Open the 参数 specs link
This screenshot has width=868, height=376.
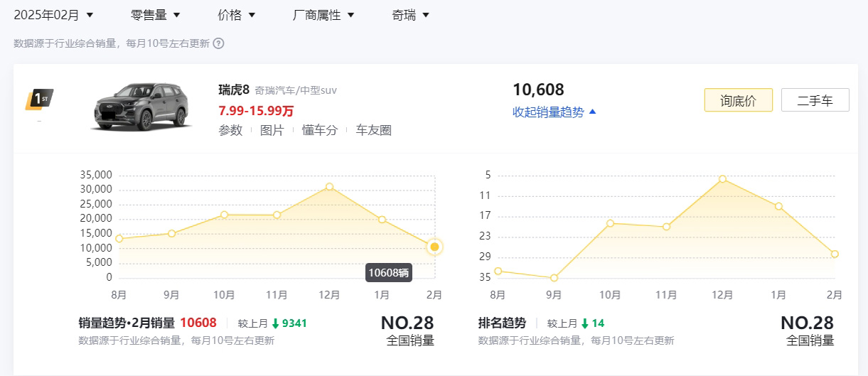[230, 130]
